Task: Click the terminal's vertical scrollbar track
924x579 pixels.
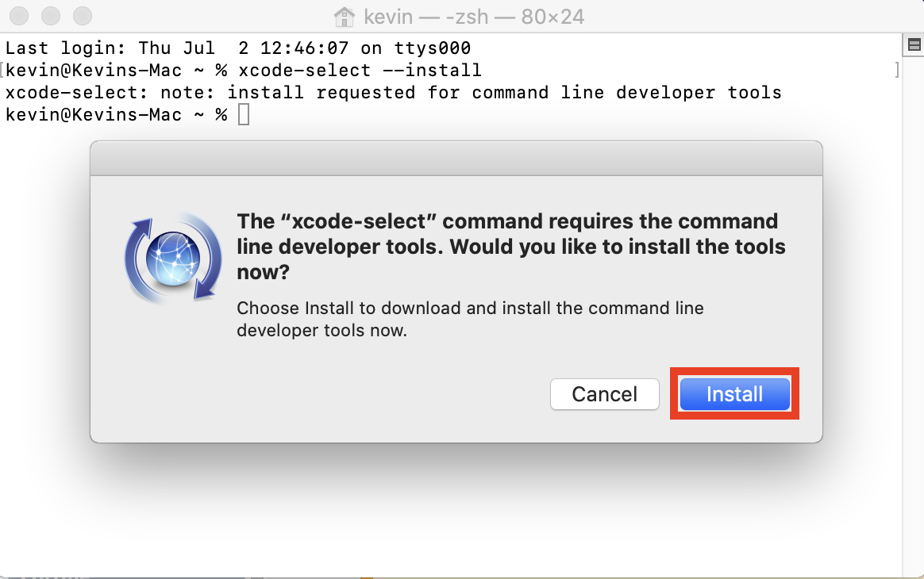Action: coord(914,313)
